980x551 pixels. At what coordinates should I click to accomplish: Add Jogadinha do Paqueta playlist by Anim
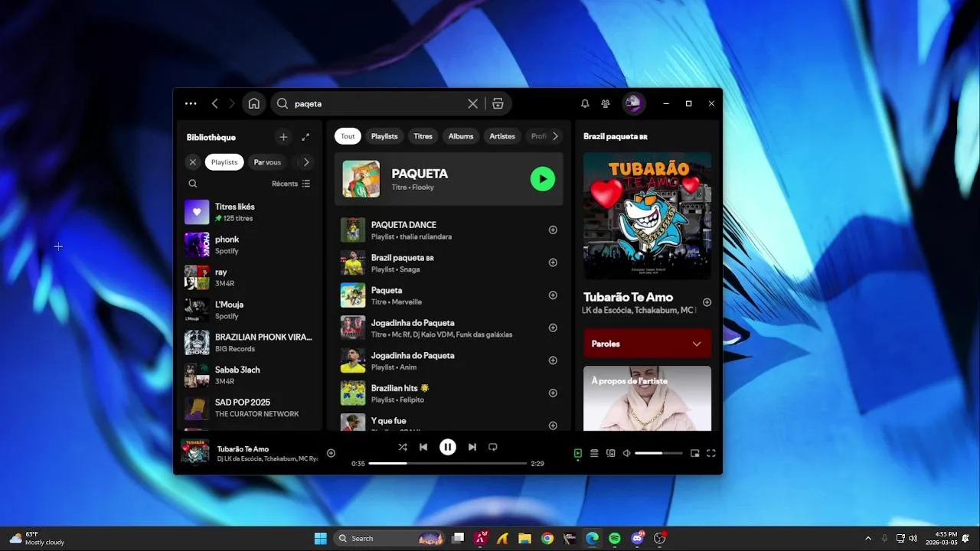pyautogui.click(x=553, y=360)
